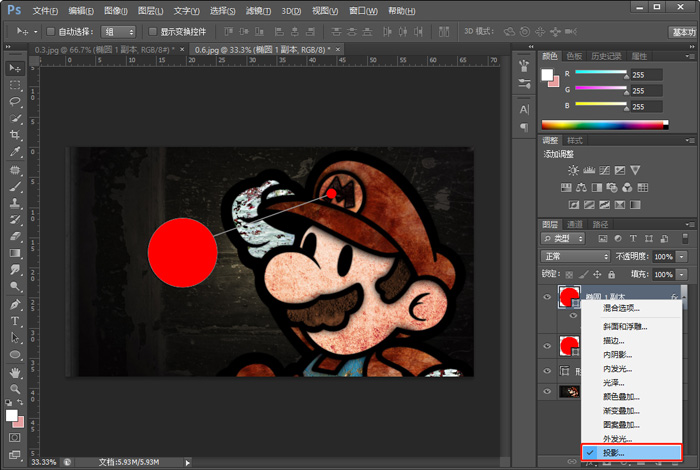The height and width of the screenshot is (470, 700).
Task: Select the Horizontal Type tool
Action: pos(15,321)
